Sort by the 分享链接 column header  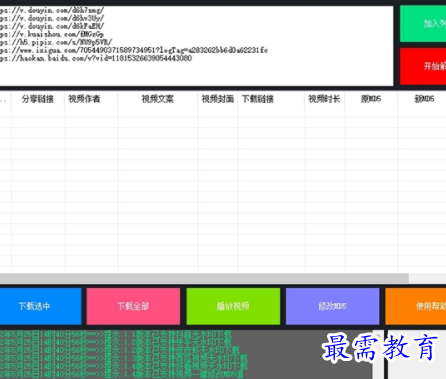click(38, 99)
